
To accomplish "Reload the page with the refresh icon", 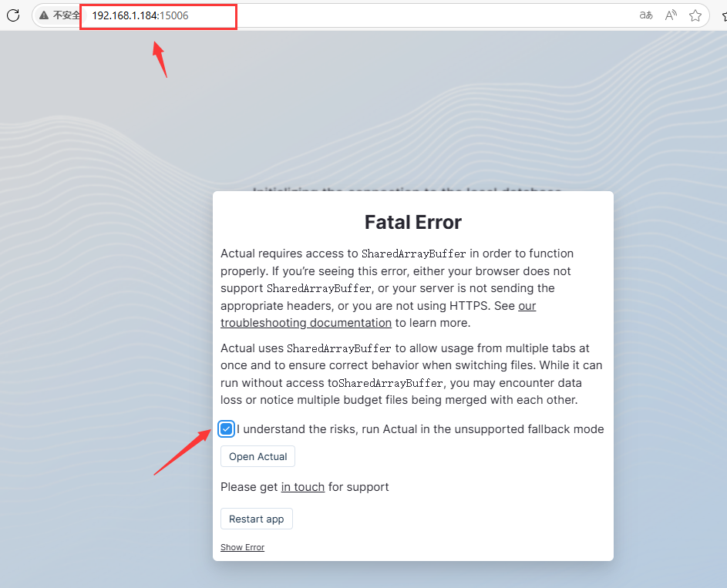I will point(13,15).
